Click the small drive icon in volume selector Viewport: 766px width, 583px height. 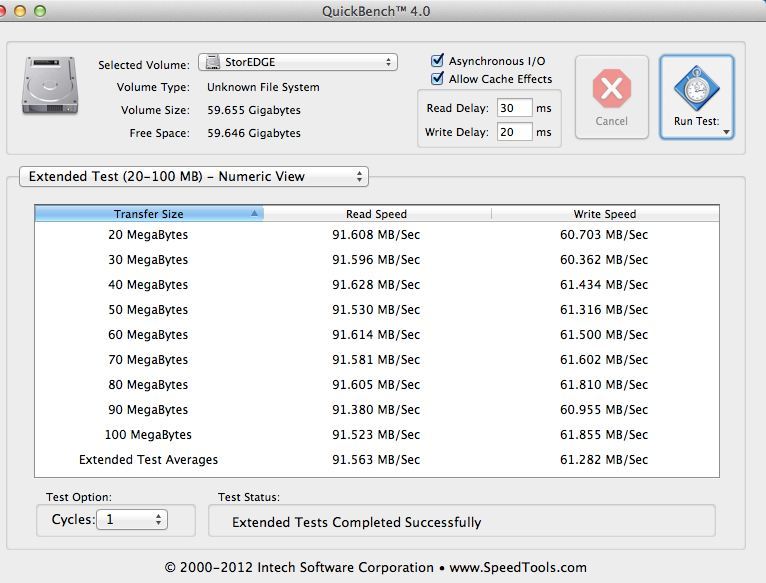(212, 63)
